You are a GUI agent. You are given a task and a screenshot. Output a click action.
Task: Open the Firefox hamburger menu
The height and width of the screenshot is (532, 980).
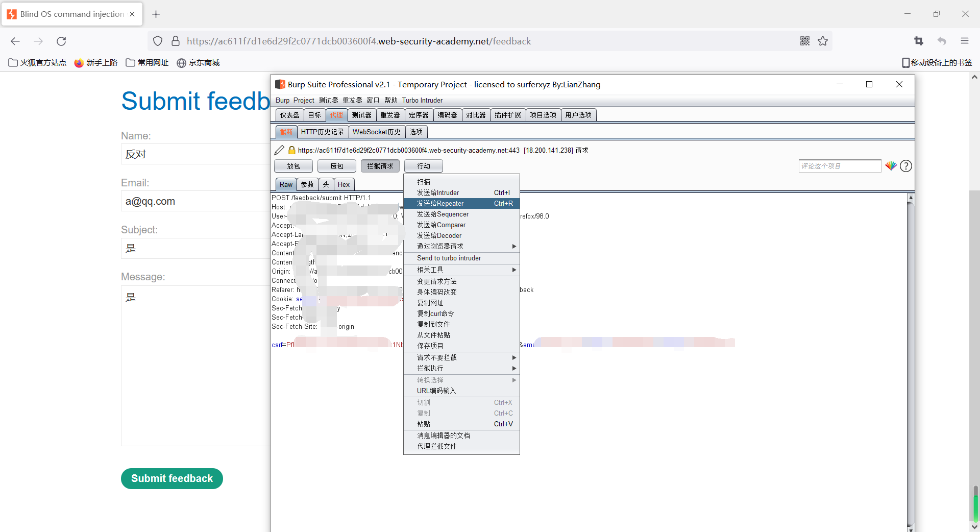coord(965,41)
